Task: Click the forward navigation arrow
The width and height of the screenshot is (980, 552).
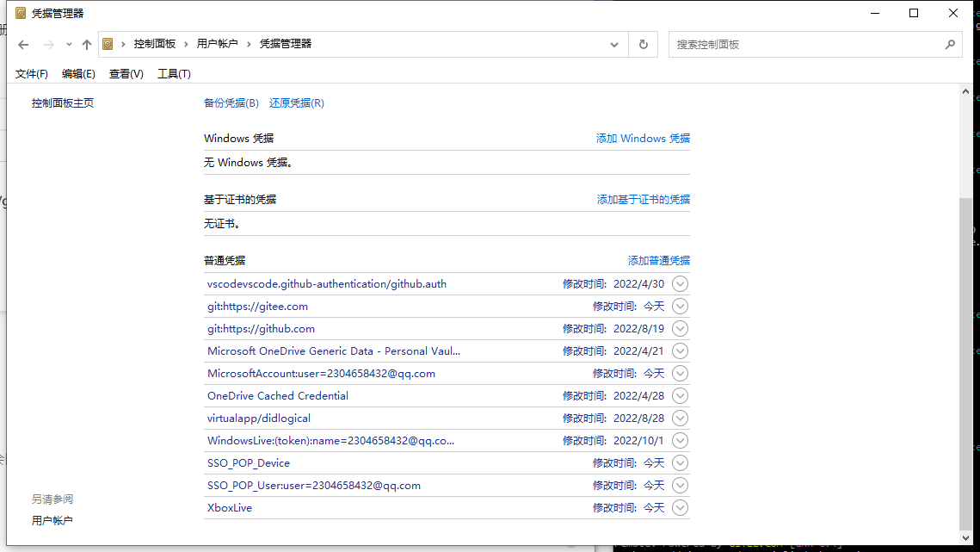Action: (48, 45)
